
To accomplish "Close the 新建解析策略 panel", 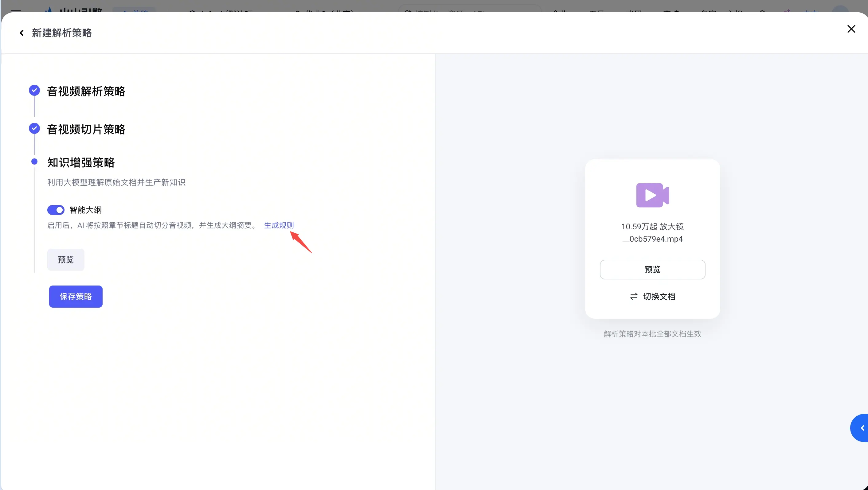I will 851,29.
